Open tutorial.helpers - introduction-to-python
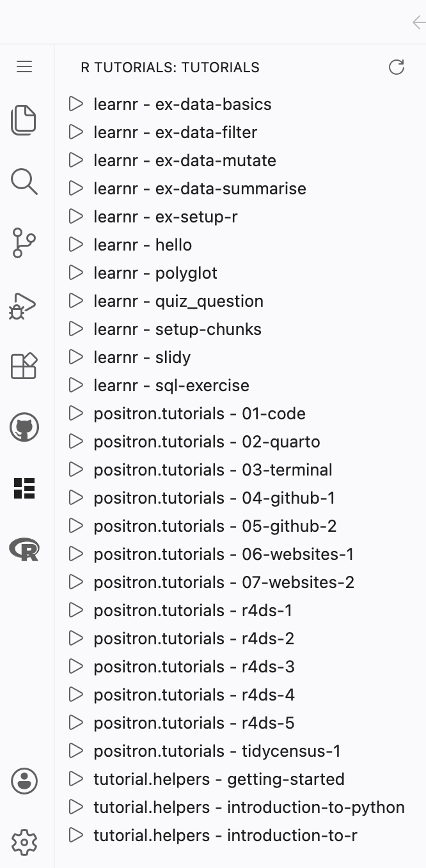Viewport: 426px width, 868px height. coord(249,807)
